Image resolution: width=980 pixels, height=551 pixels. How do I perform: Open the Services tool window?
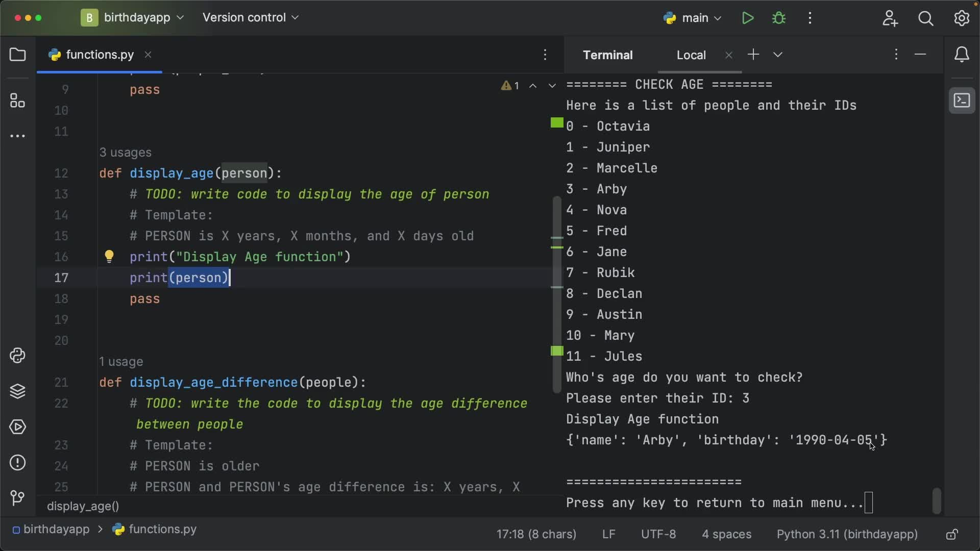(17, 427)
